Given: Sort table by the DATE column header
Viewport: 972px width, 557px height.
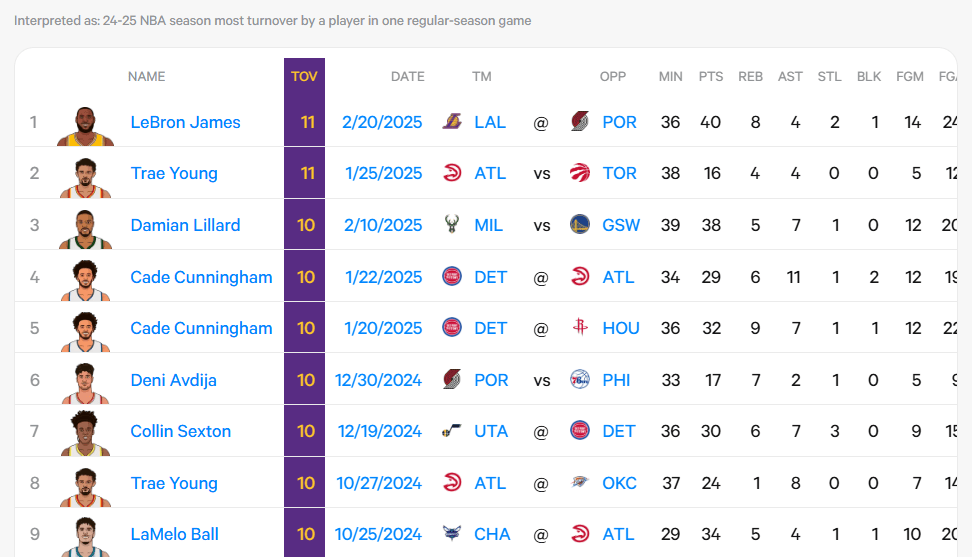Looking at the screenshot, I should click(x=407, y=76).
